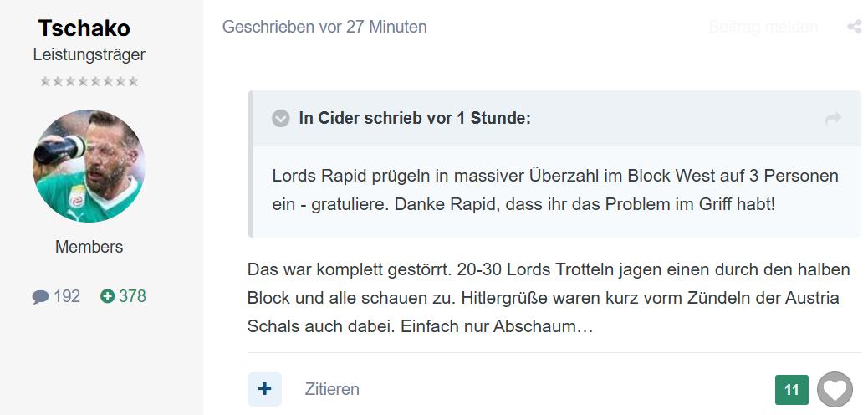Jump to the quoted post via arrow icon

(x=833, y=119)
